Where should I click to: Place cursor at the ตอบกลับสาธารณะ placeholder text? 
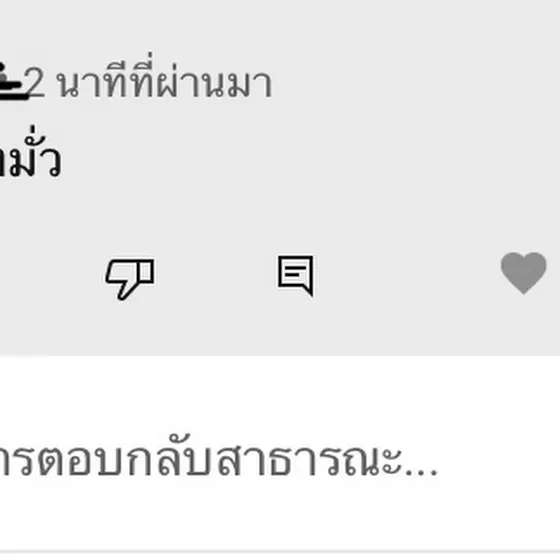click(219, 457)
